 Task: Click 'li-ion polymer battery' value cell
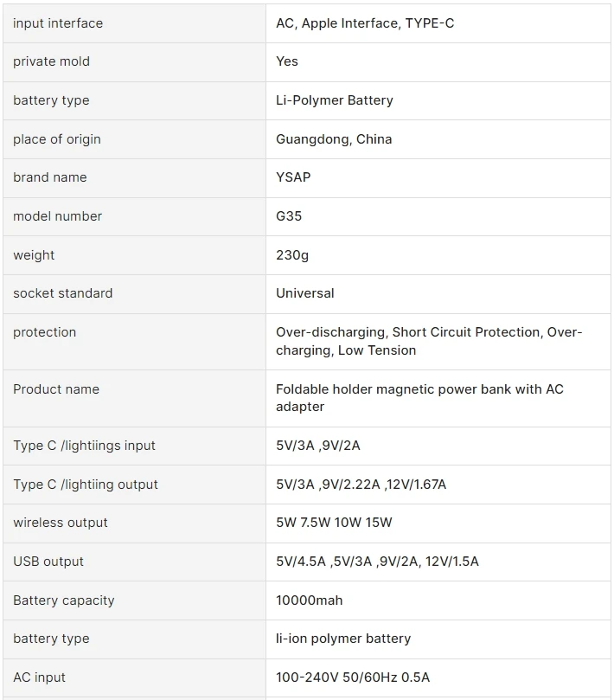[x=342, y=639]
